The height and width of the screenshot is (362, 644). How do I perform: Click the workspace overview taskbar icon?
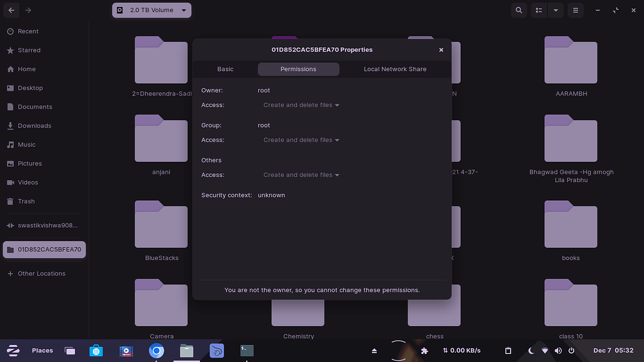coord(70,351)
